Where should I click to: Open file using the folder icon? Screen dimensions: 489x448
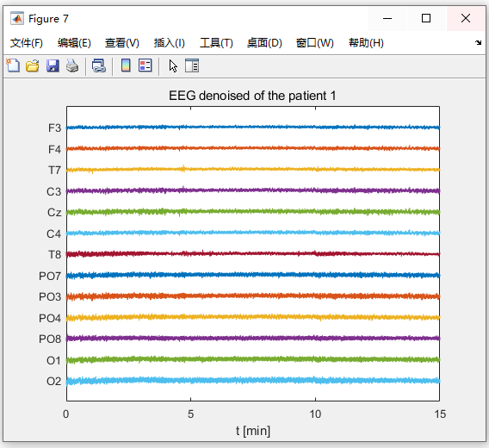click(33, 65)
